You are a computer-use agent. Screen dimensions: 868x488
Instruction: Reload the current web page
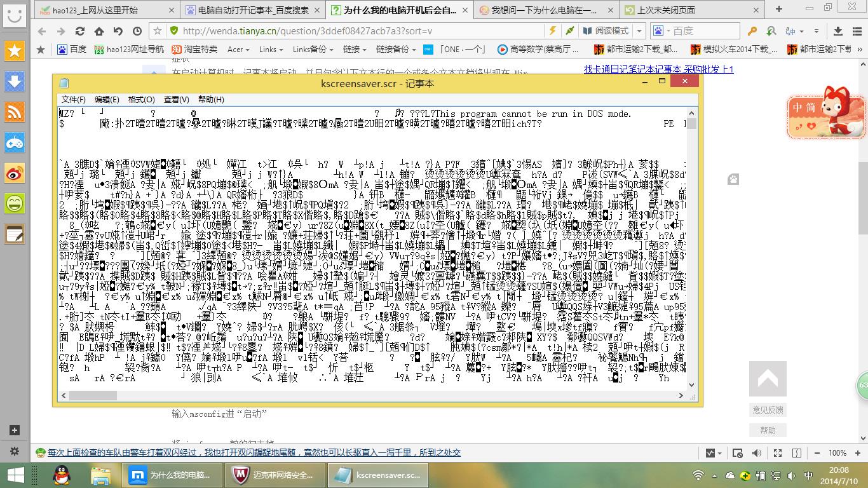tap(80, 30)
